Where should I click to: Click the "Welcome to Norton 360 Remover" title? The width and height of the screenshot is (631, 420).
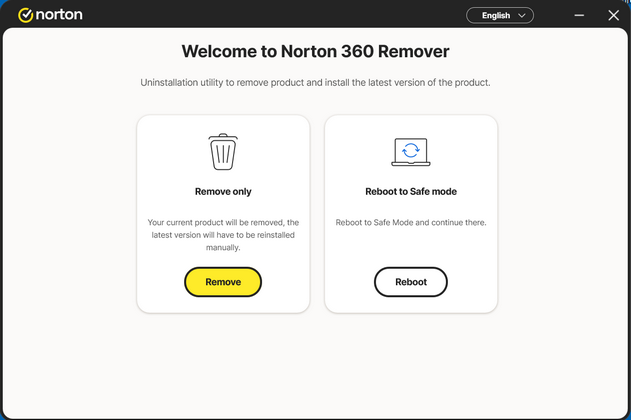click(x=315, y=51)
